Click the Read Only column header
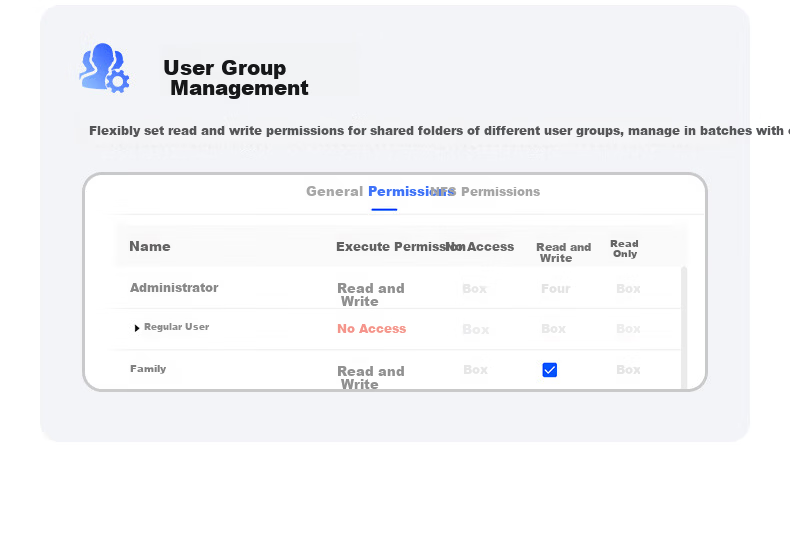The height and width of the screenshot is (542, 790). [x=624, y=249]
